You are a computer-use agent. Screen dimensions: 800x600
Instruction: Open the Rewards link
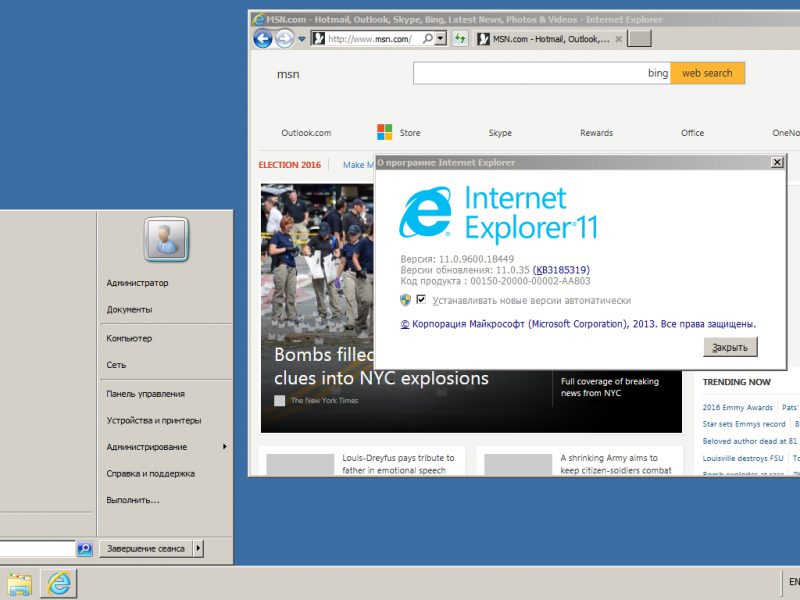[596, 133]
